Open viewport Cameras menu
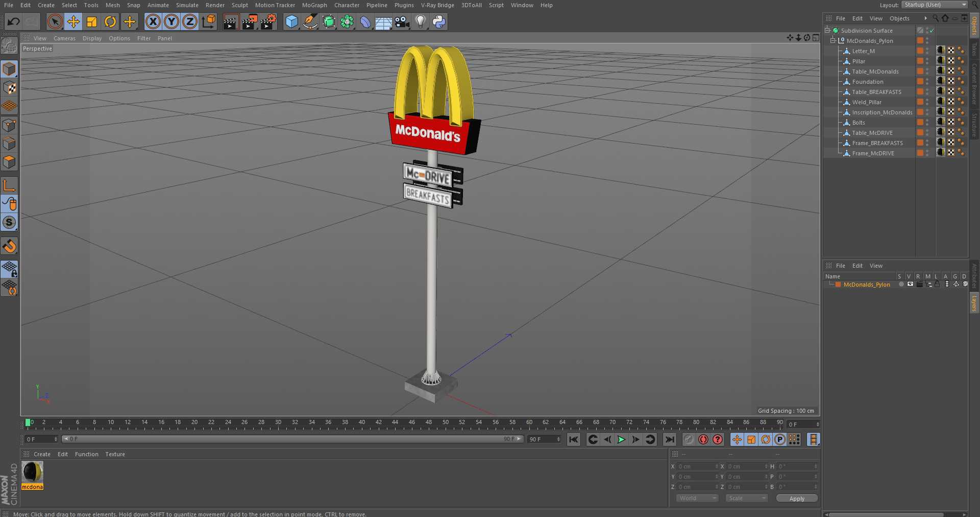 point(64,38)
